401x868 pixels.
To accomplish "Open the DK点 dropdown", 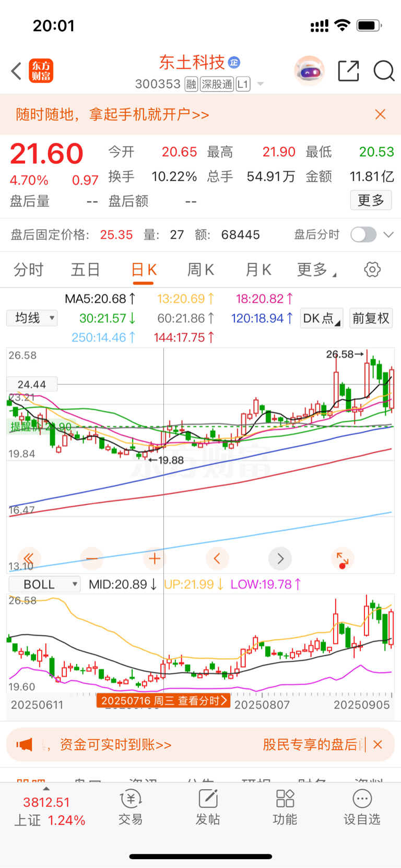I will click(322, 318).
